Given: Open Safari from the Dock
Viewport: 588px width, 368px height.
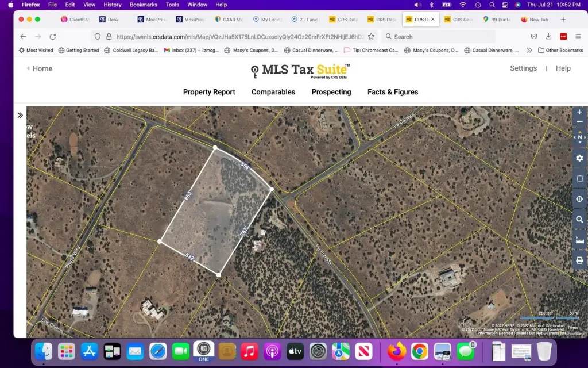Looking at the screenshot, I should [x=158, y=351].
